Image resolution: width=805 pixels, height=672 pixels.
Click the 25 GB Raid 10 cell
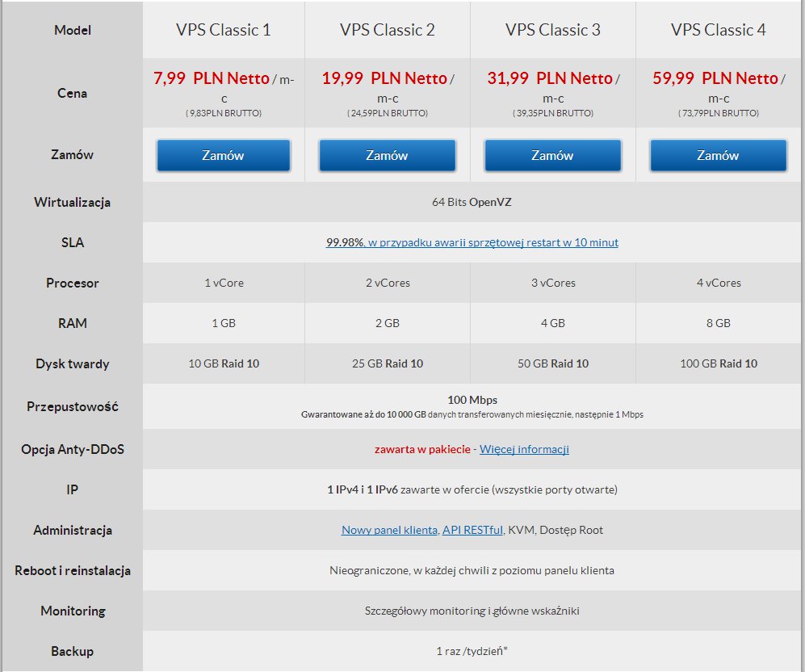pyautogui.click(x=388, y=363)
